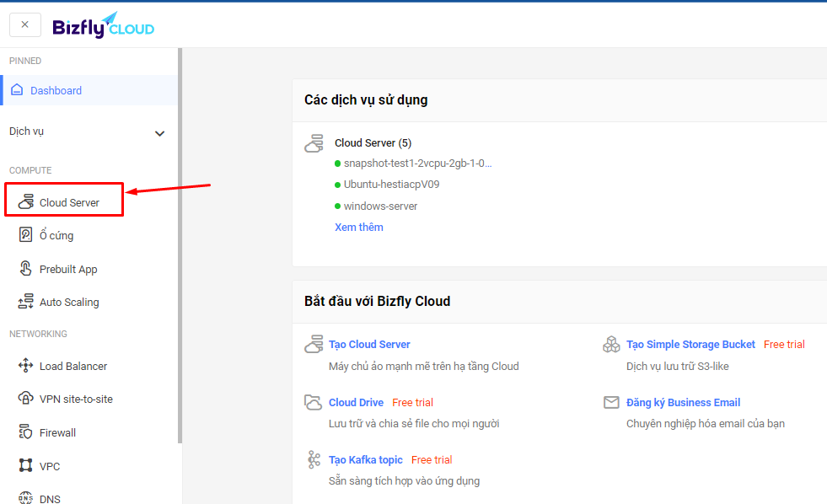Open Load Balancer in the sidebar

pyautogui.click(x=73, y=366)
